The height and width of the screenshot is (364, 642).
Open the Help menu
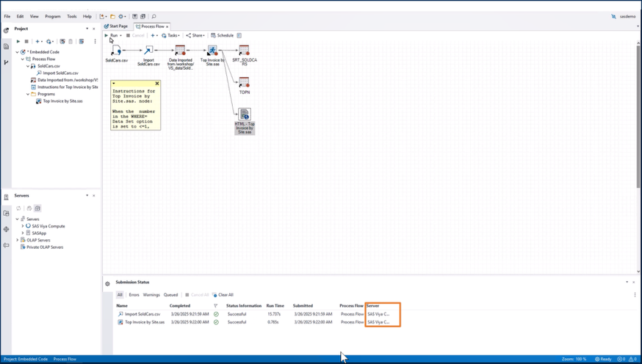[x=87, y=16]
